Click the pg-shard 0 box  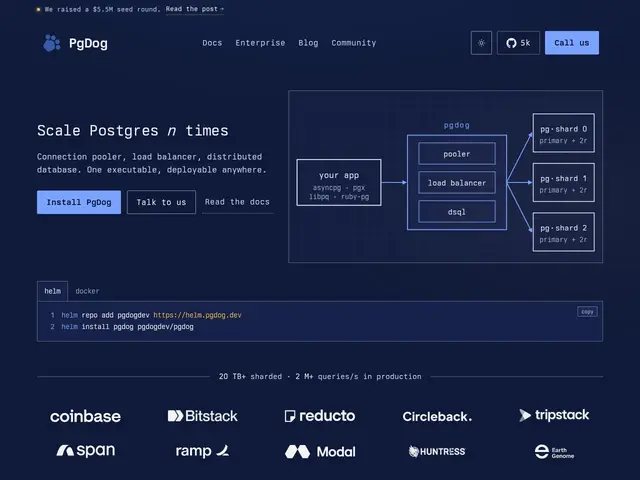[x=563, y=133]
